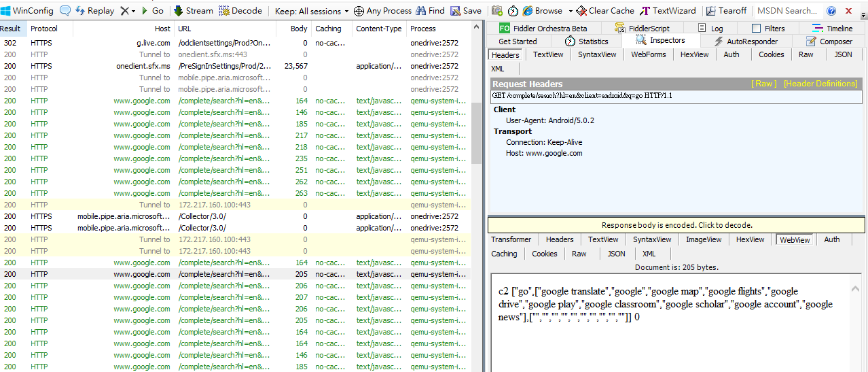
Task: Select the response JSON tab
Action: click(616, 254)
